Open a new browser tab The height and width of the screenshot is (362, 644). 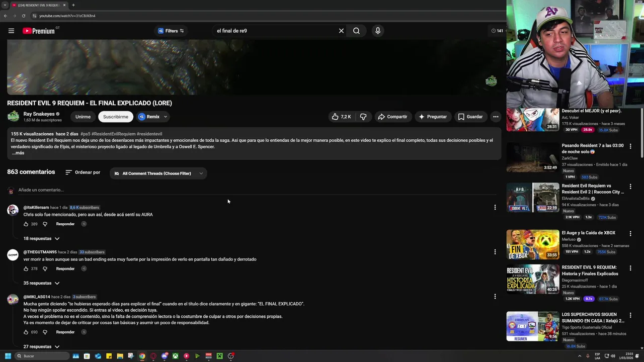click(x=73, y=5)
